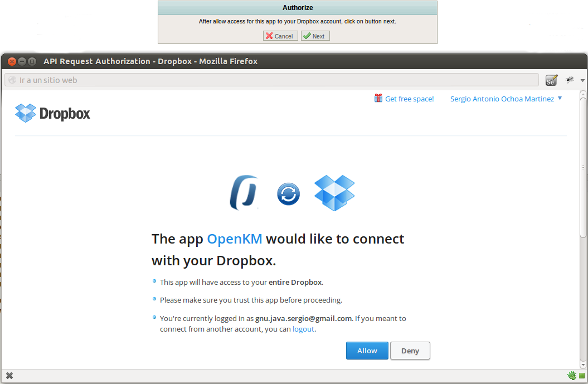The image size is (588, 384).
Task: Close the add-on bar with X icon
Action: 9,376
